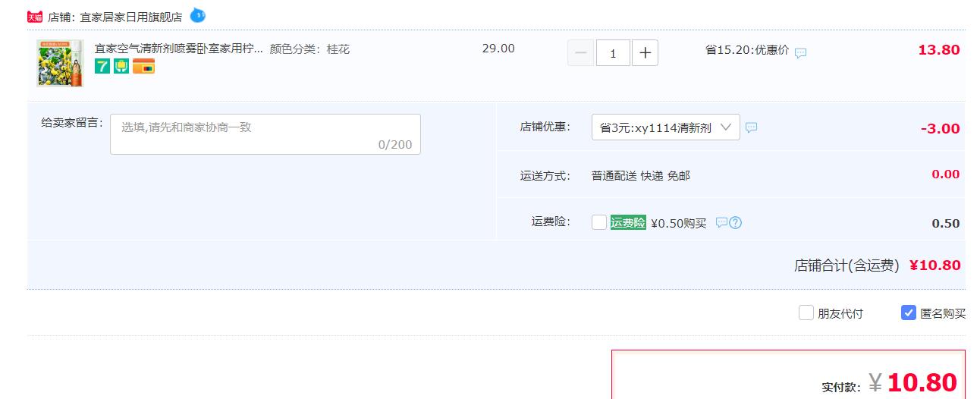Click 店铺合计(含运费) label

click(847, 265)
